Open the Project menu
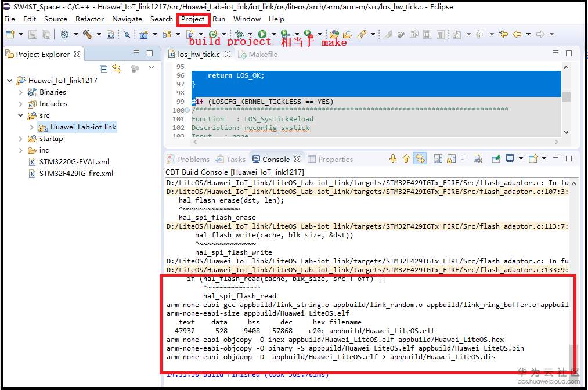588x390 pixels. (x=193, y=19)
